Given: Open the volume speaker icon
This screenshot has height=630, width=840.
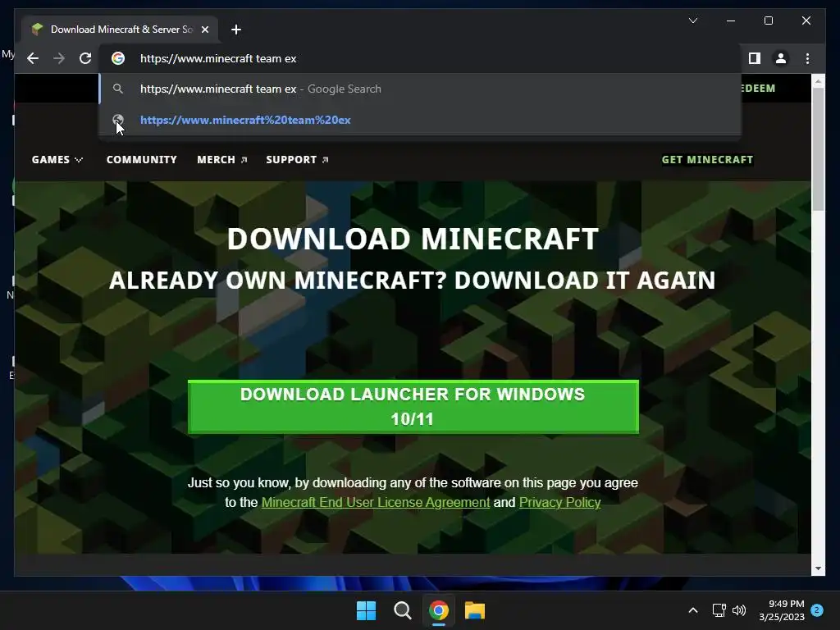Looking at the screenshot, I should pos(739,610).
